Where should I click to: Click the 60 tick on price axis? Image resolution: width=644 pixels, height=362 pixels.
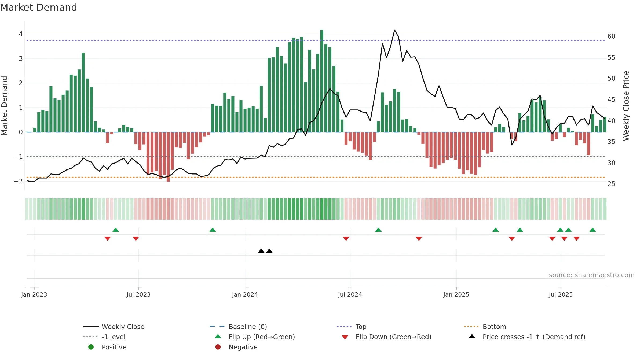[611, 36]
